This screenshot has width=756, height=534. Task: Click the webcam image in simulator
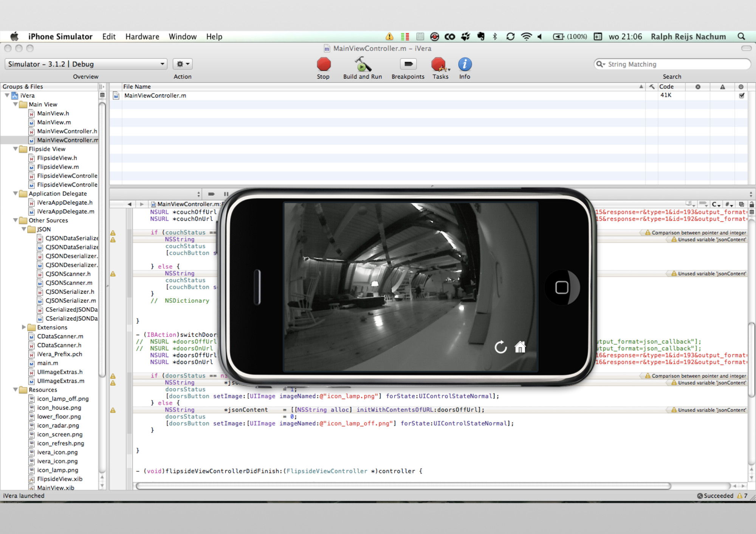pyautogui.click(x=411, y=287)
